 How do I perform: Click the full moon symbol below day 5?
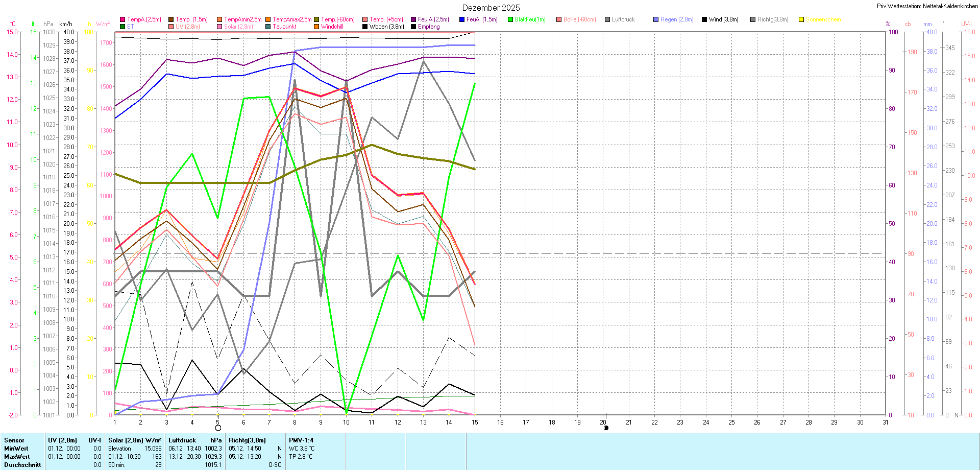click(218, 428)
